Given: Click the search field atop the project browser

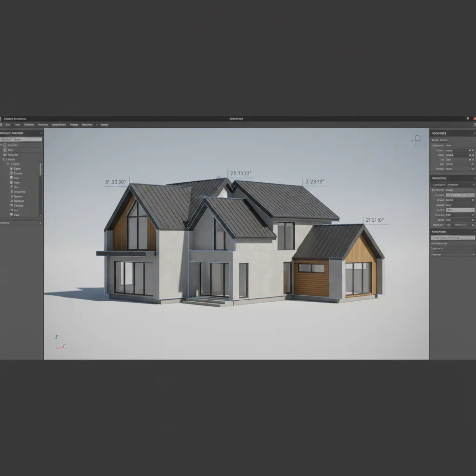Looking at the screenshot, I should coord(21,139).
